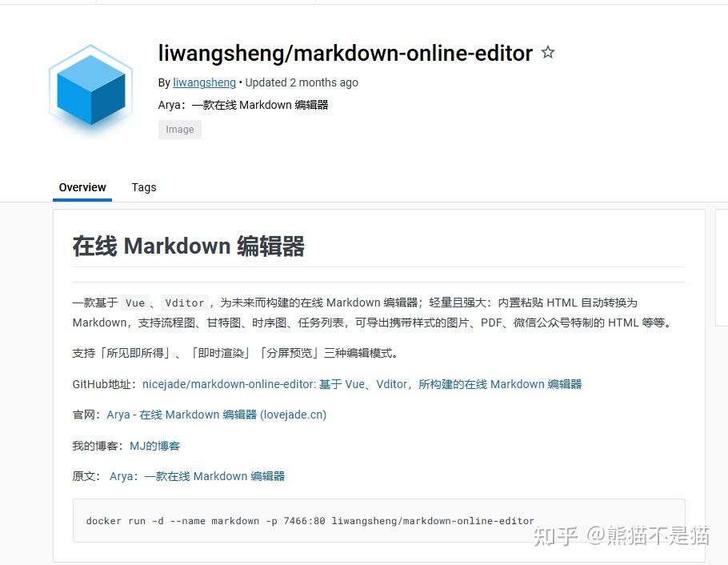Open the liwangsheng publisher profile link
Viewport: 728px width, 565px height.
[204, 82]
